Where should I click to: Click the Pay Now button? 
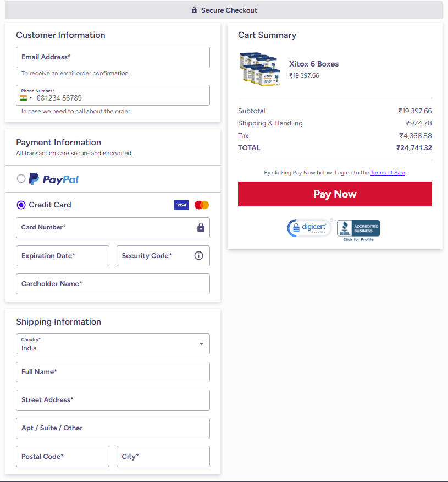[335, 194]
